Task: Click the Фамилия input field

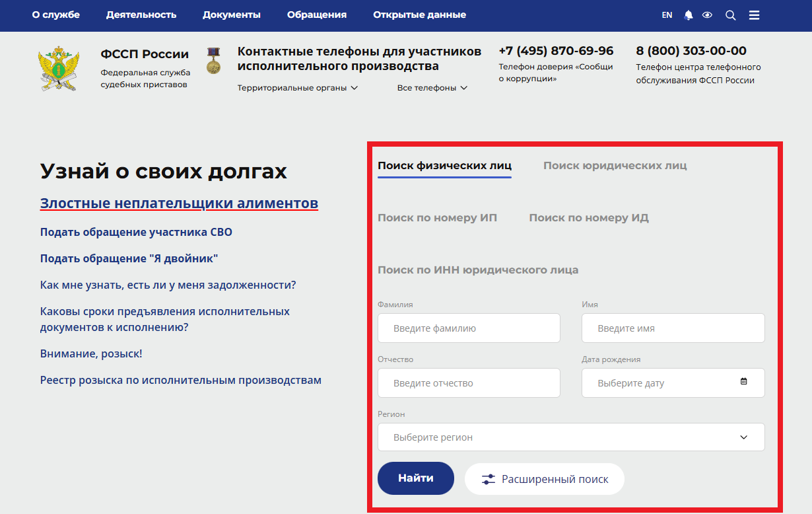Action: pos(468,328)
